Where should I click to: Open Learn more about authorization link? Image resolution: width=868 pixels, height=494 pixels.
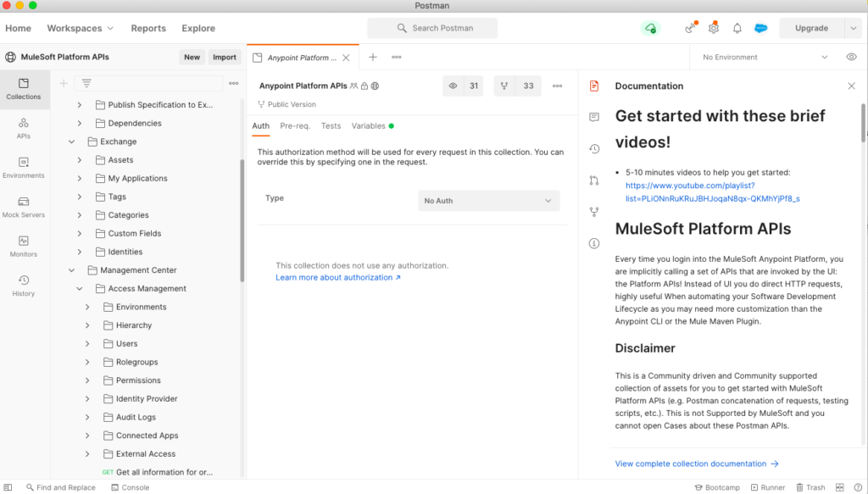[337, 278]
